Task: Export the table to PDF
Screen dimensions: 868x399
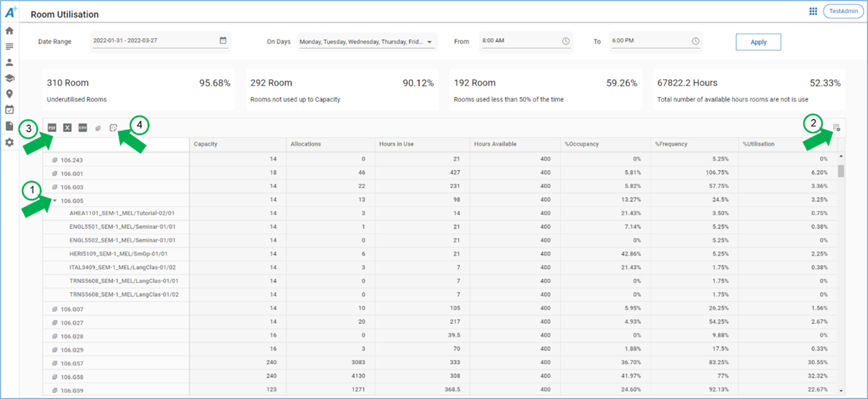Action: tap(52, 127)
